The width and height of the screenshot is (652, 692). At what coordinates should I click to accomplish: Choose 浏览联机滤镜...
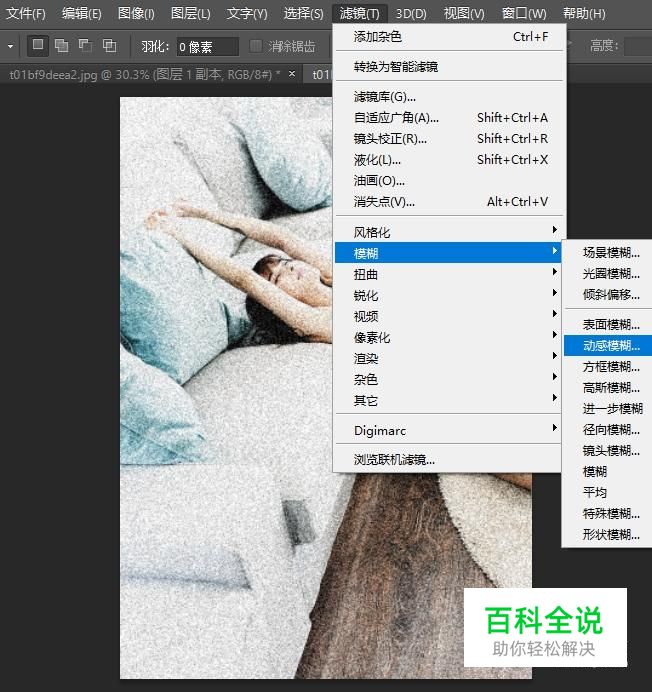(448, 460)
